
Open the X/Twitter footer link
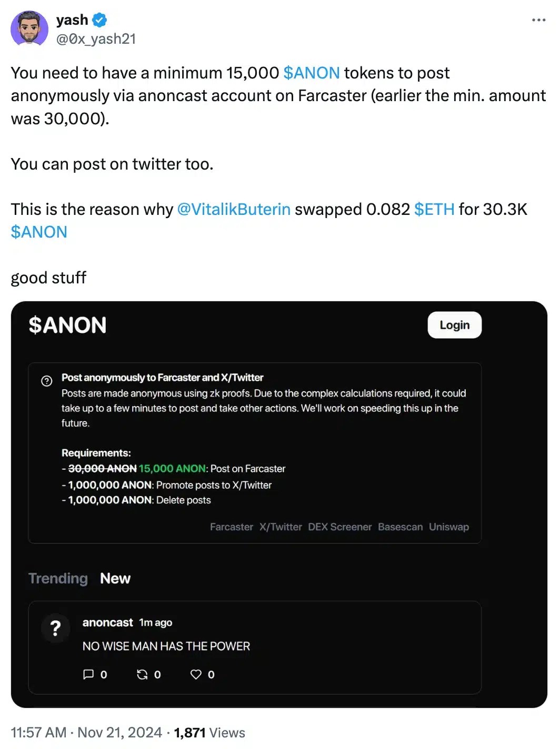281,527
